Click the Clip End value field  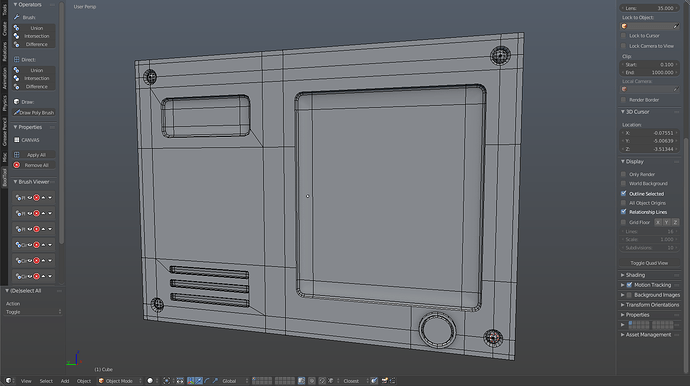tap(650, 73)
